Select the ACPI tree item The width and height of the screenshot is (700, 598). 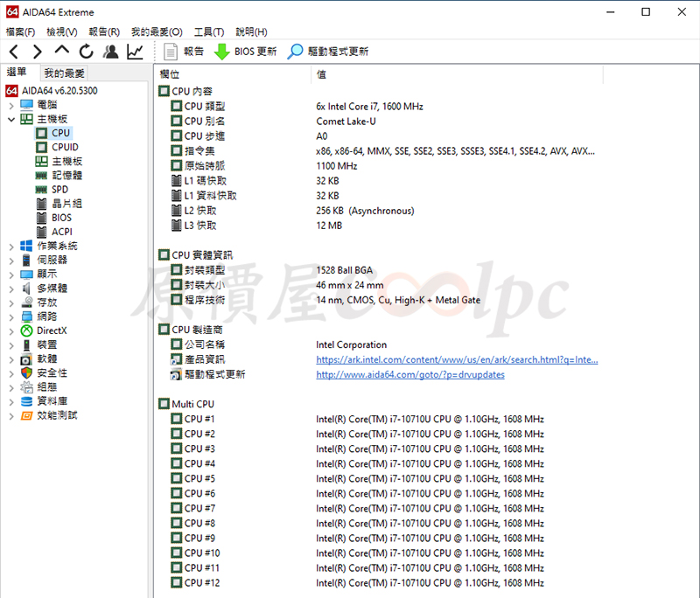point(61,232)
